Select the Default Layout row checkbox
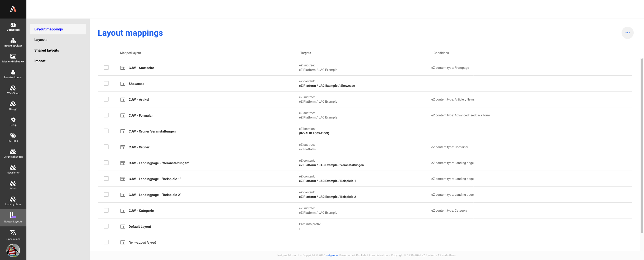 106,226
